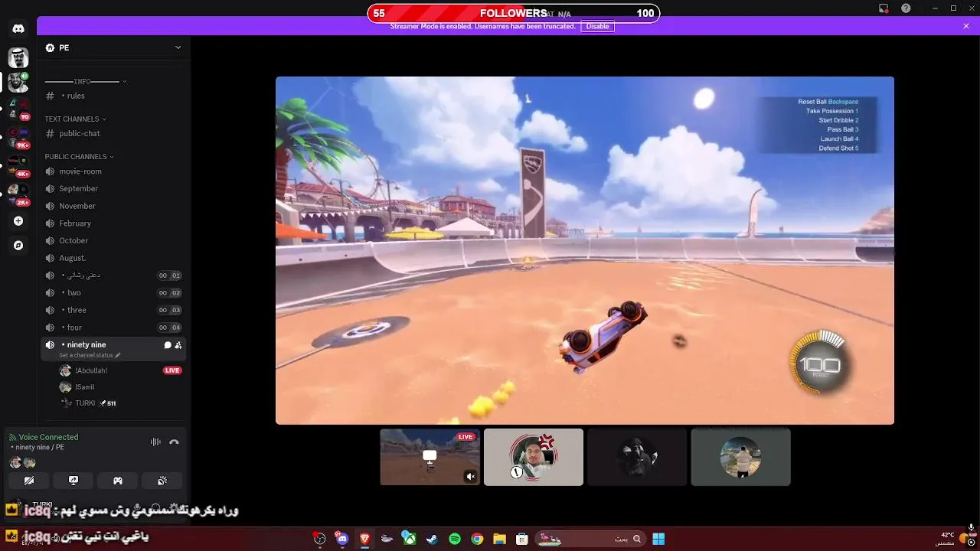Image resolution: width=980 pixels, height=551 pixels.
Task: Start an activity with the controller icon
Action: click(x=118, y=481)
